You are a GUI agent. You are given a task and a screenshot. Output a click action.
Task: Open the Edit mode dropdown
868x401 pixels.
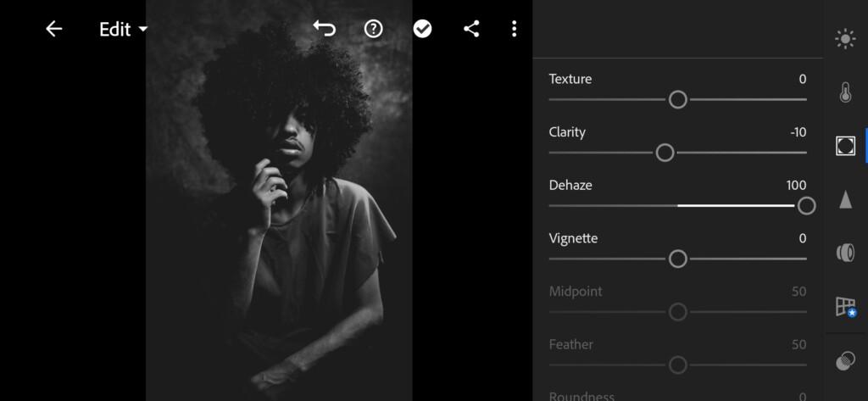pyautogui.click(x=124, y=30)
